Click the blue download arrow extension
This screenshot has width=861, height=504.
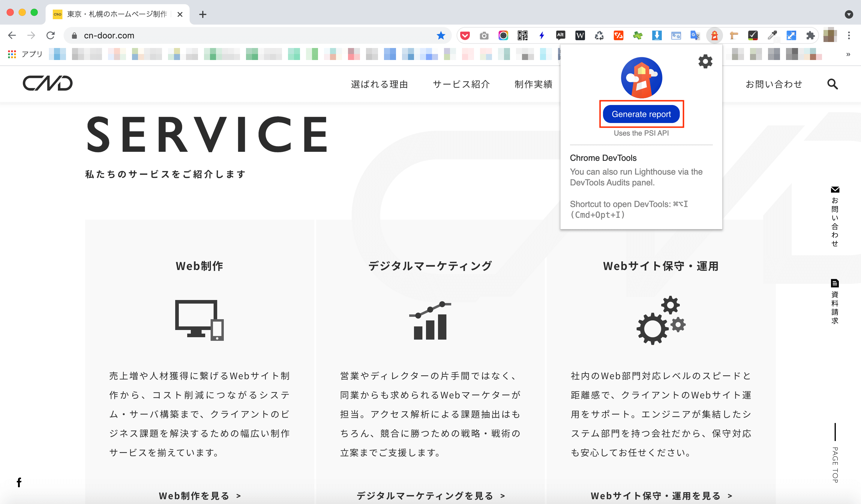(x=657, y=35)
